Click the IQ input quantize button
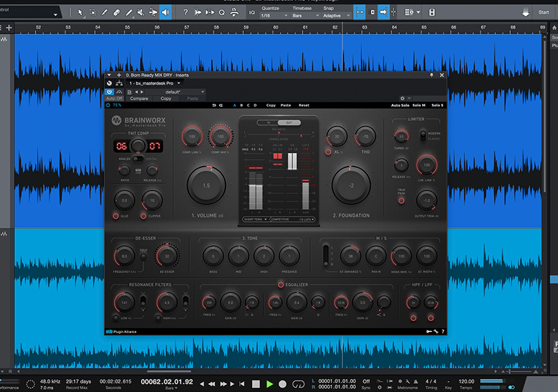 [252, 12]
